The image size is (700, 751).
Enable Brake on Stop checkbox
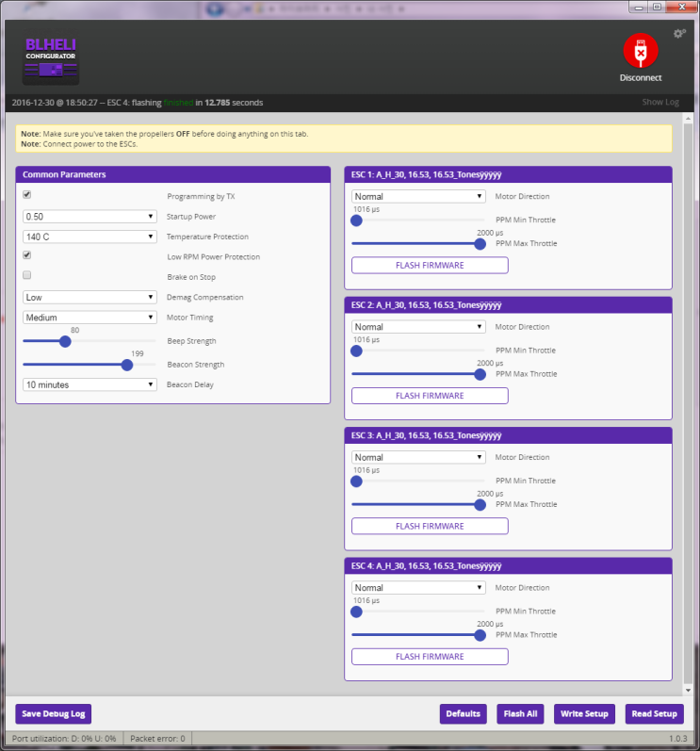pos(27,276)
